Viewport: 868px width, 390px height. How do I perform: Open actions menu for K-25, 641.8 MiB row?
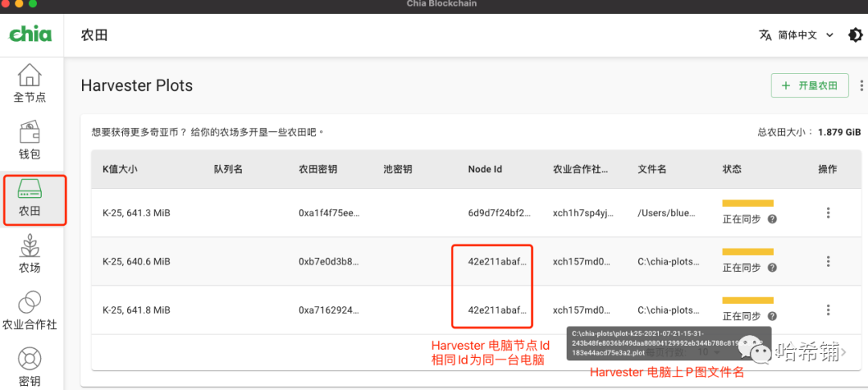(828, 310)
